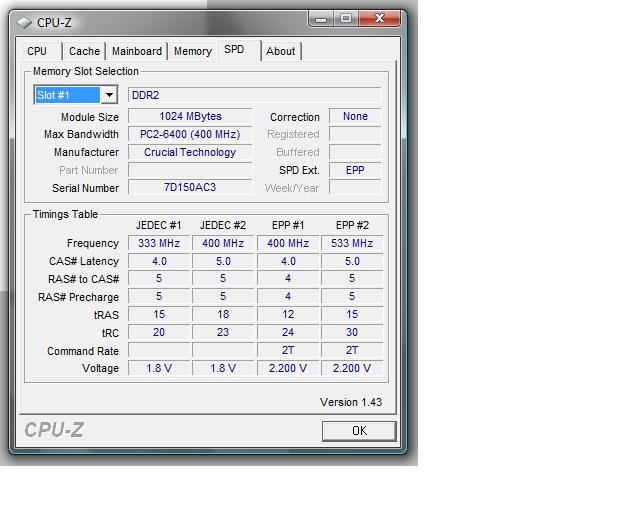This screenshot has width=640, height=512.
Task: Go to the Mainboard tab
Action: coord(137,51)
